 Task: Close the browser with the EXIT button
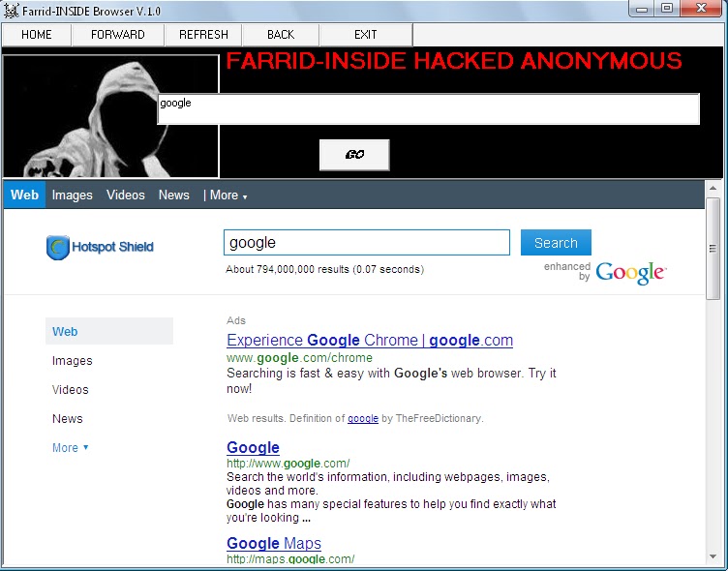(x=366, y=35)
